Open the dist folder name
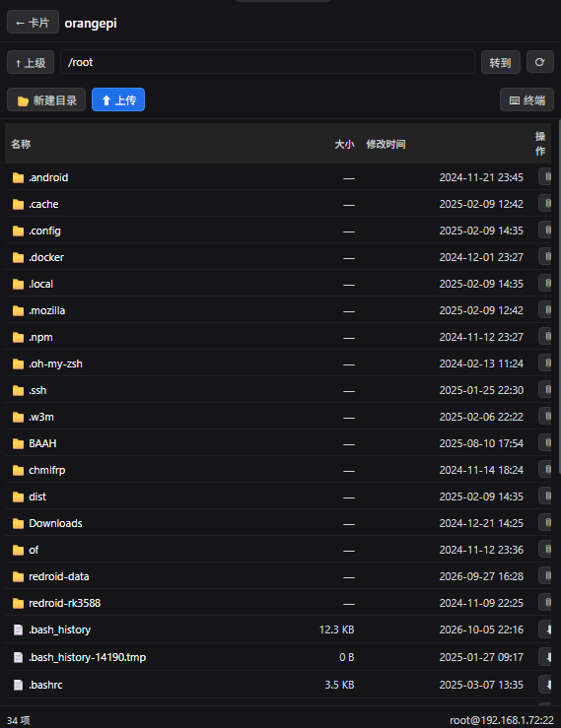Screen dimensions: 561x728 [x=37, y=496]
